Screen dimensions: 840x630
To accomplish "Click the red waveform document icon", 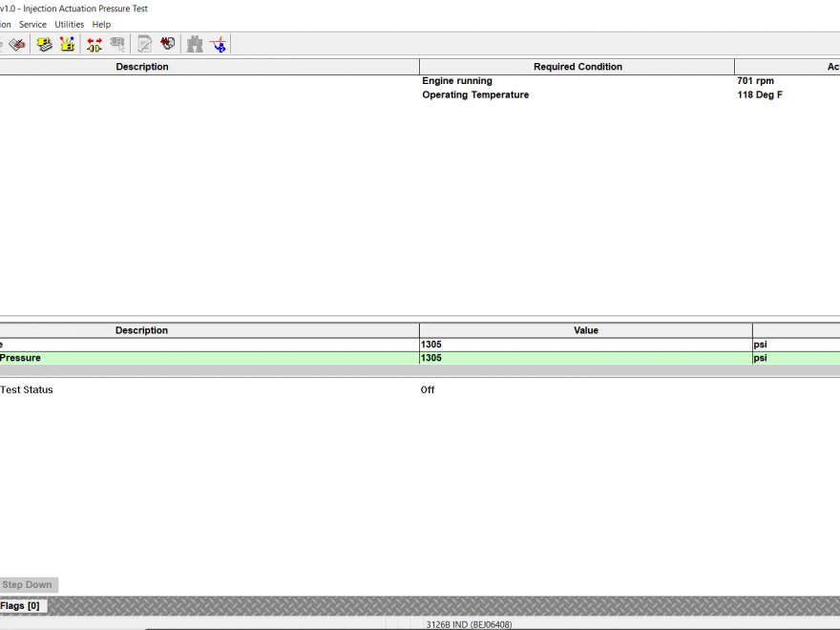I will [168, 44].
